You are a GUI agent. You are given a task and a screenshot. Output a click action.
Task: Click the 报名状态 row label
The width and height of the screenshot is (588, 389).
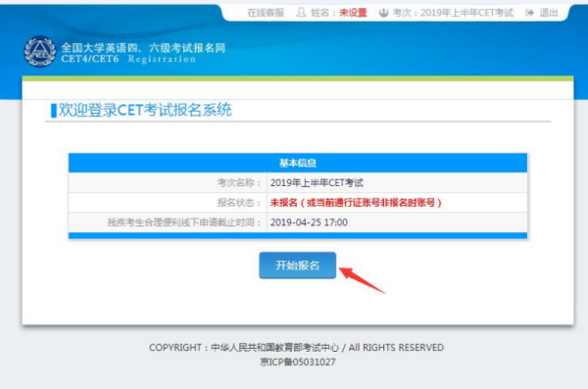tap(239, 203)
